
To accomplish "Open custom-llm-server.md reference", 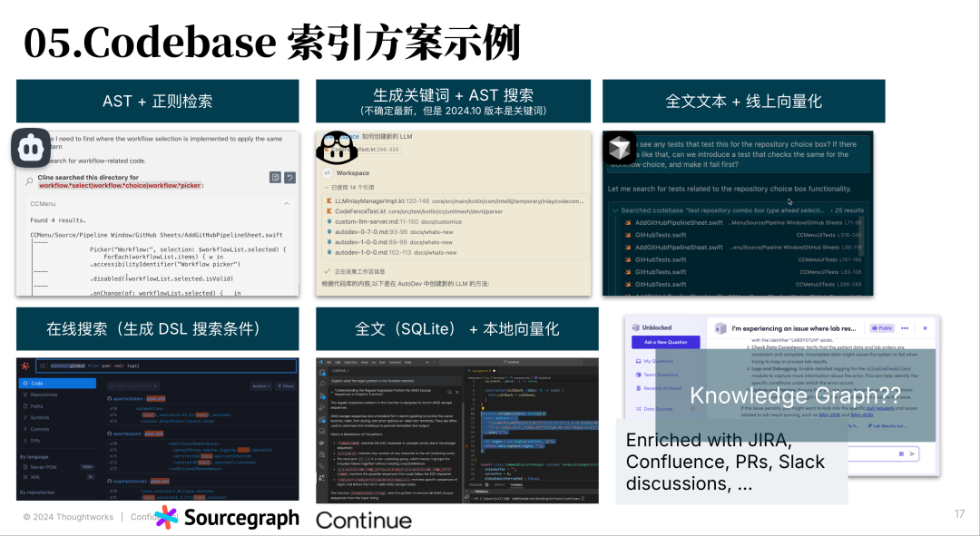I will tap(394, 222).
